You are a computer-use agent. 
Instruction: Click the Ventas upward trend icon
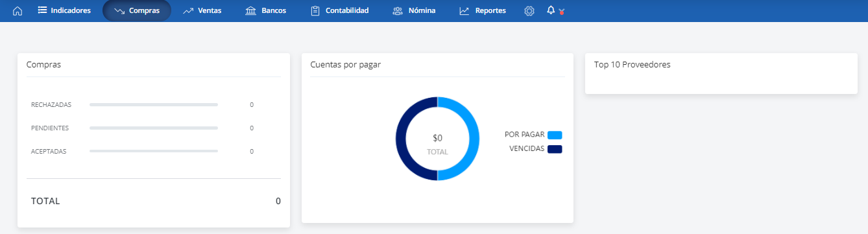pyautogui.click(x=188, y=11)
